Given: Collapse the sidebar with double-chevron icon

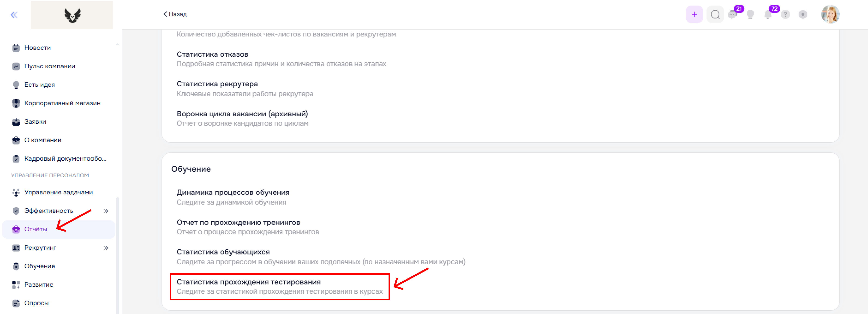Looking at the screenshot, I should click(x=14, y=15).
